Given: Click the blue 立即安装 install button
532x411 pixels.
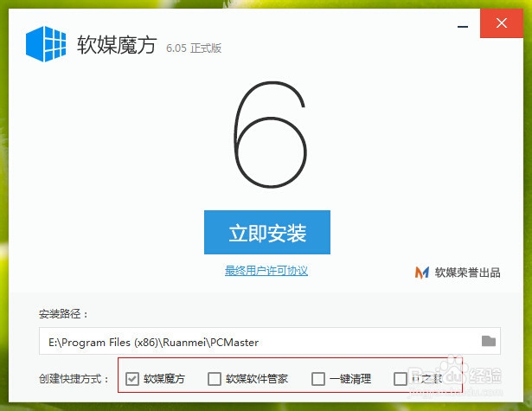Looking at the screenshot, I should pyautogui.click(x=267, y=232).
